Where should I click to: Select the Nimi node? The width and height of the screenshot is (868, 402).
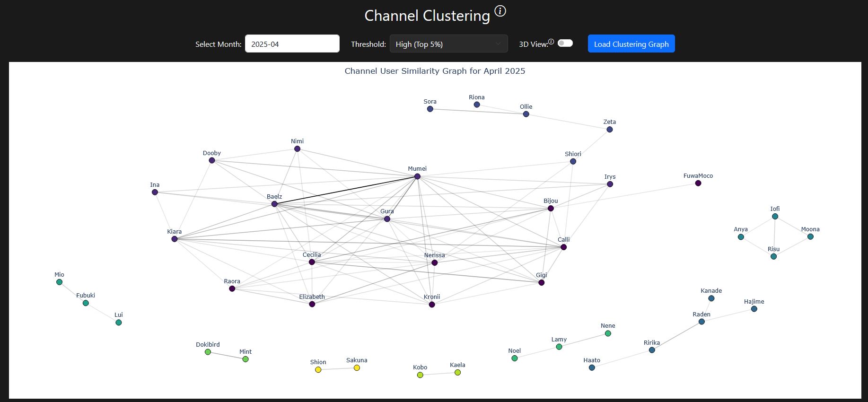297,149
